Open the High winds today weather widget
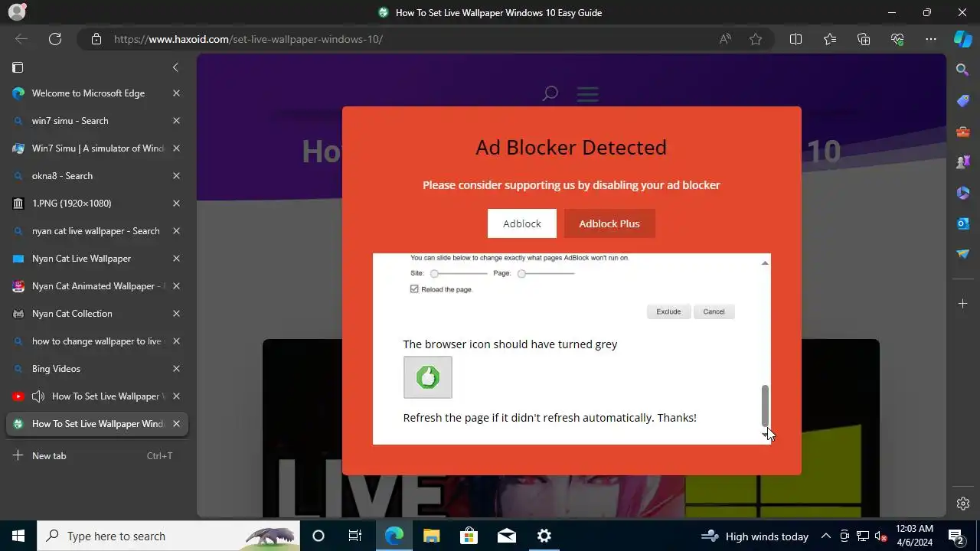 point(755,536)
